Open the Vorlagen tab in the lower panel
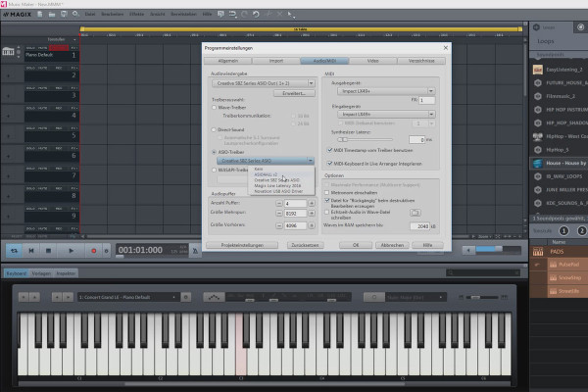This screenshot has height=392, width=588. [x=41, y=273]
